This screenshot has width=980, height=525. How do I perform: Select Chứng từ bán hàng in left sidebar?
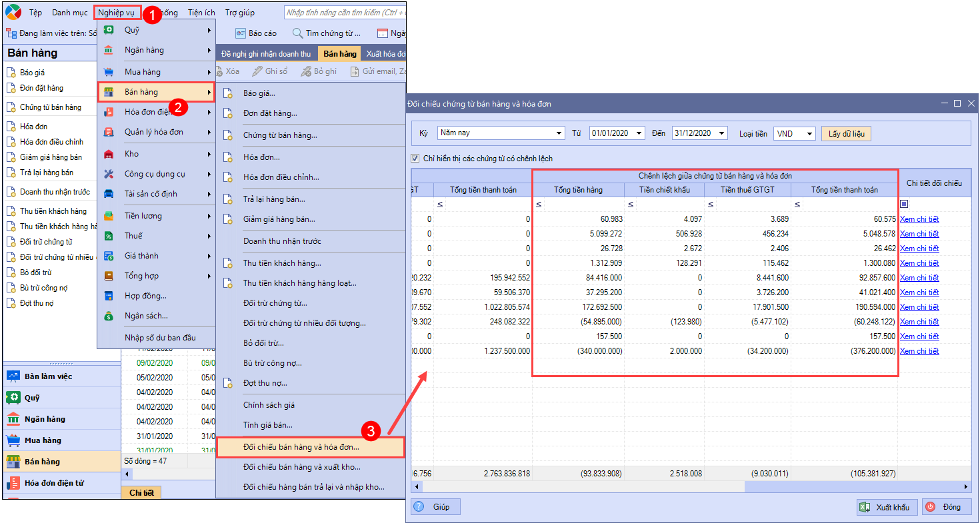click(x=51, y=107)
